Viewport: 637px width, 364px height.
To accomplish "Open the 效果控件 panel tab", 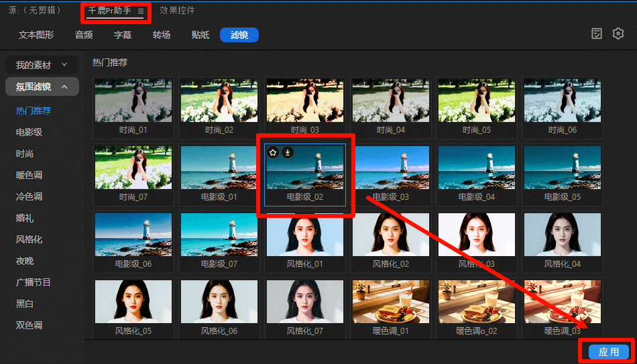I will (x=177, y=11).
